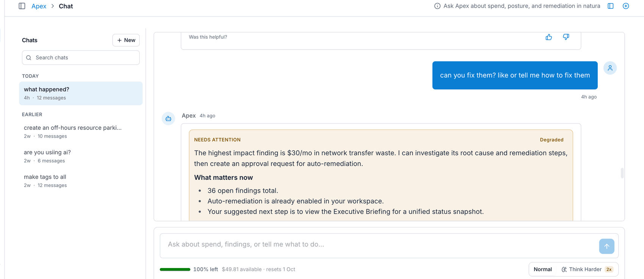
Task: Click the conversation scrollbar thumb
Action: pyautogui.click(x=622, y=173)
